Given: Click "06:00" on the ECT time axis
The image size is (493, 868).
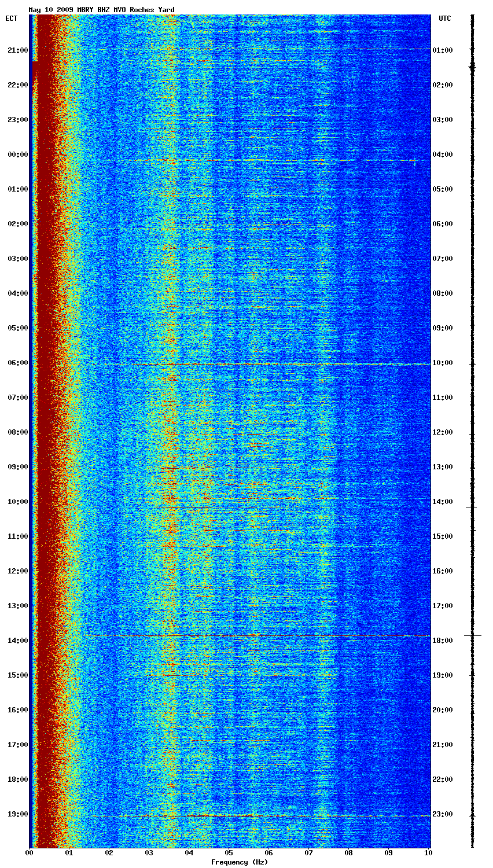Looking at the screenshot, I should [x=17, y=363].
